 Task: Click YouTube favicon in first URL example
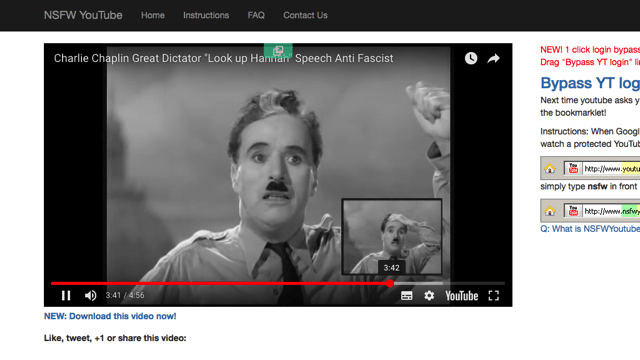tap(573, 168)
